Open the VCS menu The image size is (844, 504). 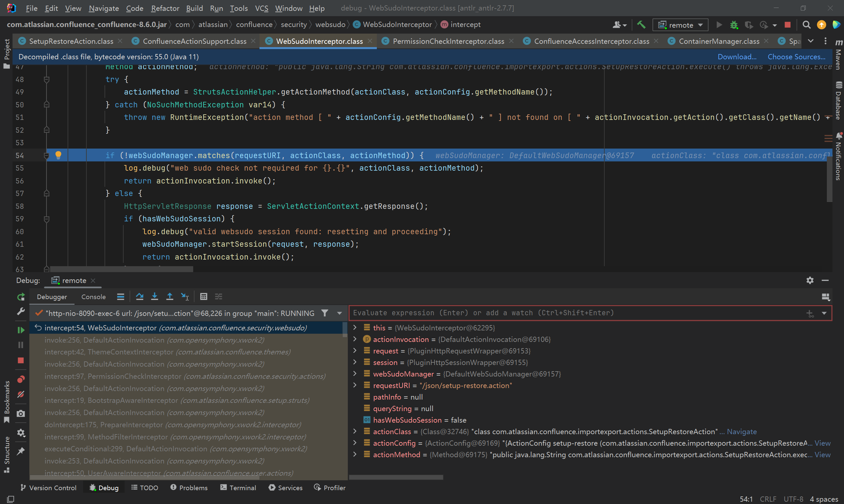tap(261, 8)
